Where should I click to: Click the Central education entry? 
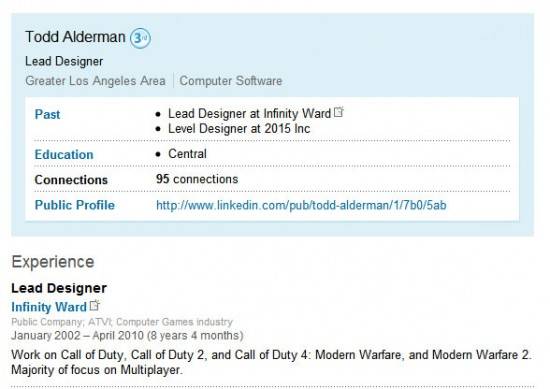click(x=187, y=154)
